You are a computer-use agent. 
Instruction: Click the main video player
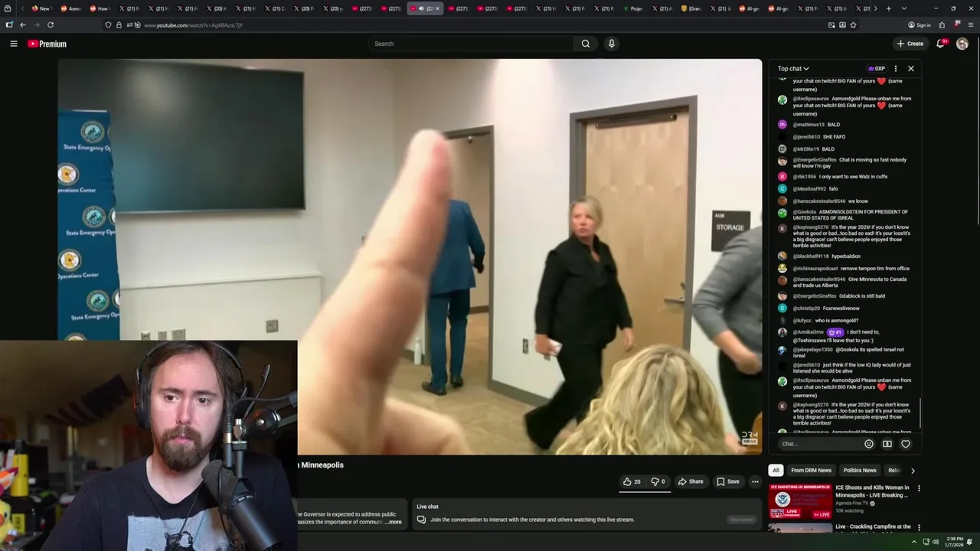pyautogui.click(x=410, y=256)
